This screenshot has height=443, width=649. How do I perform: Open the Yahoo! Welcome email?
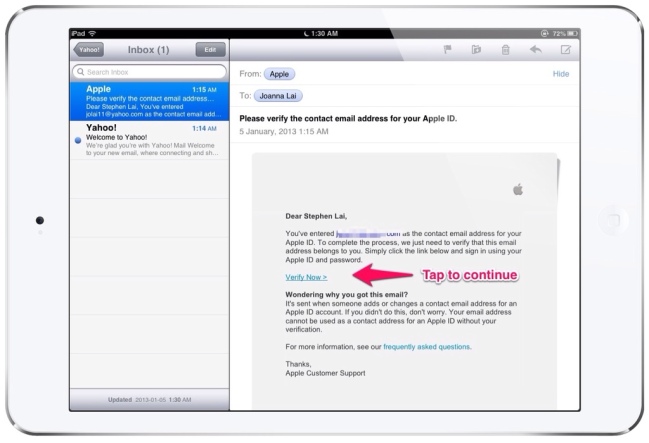pos(149,140)
